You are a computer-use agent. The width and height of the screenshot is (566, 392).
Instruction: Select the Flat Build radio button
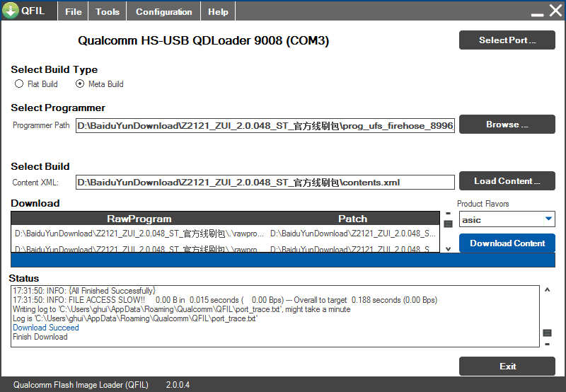click(19, 83)
